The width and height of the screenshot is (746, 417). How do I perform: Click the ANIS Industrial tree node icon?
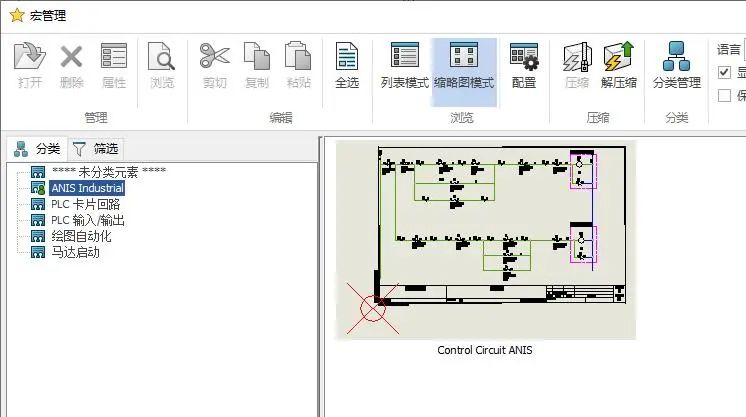38,188
